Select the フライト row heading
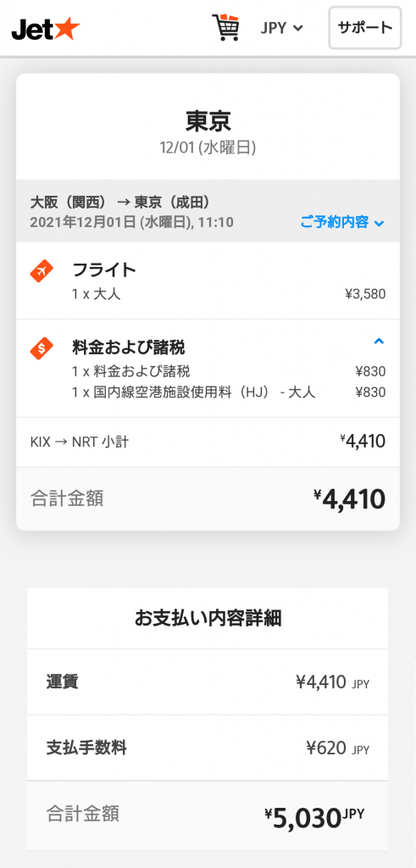 point(104,270)
